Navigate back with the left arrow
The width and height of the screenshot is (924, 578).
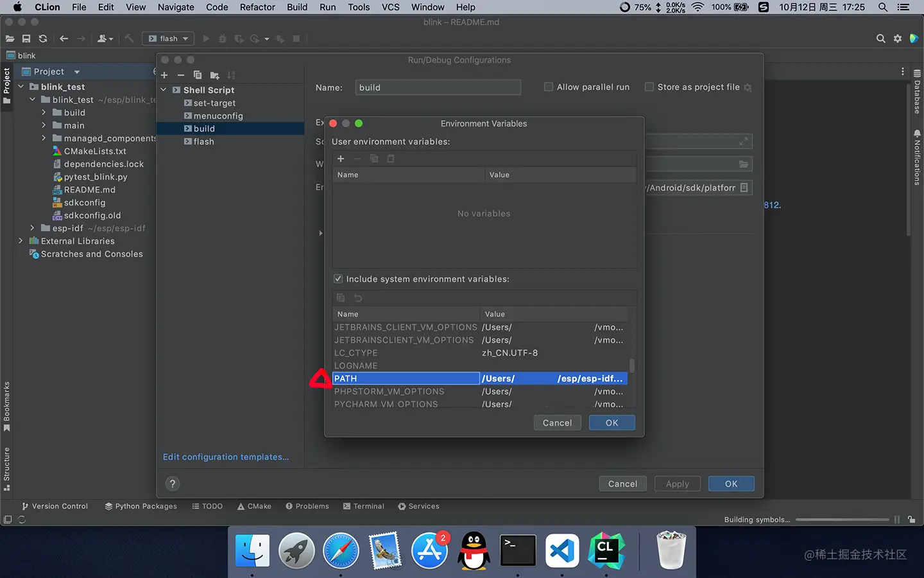click(64, 39)
